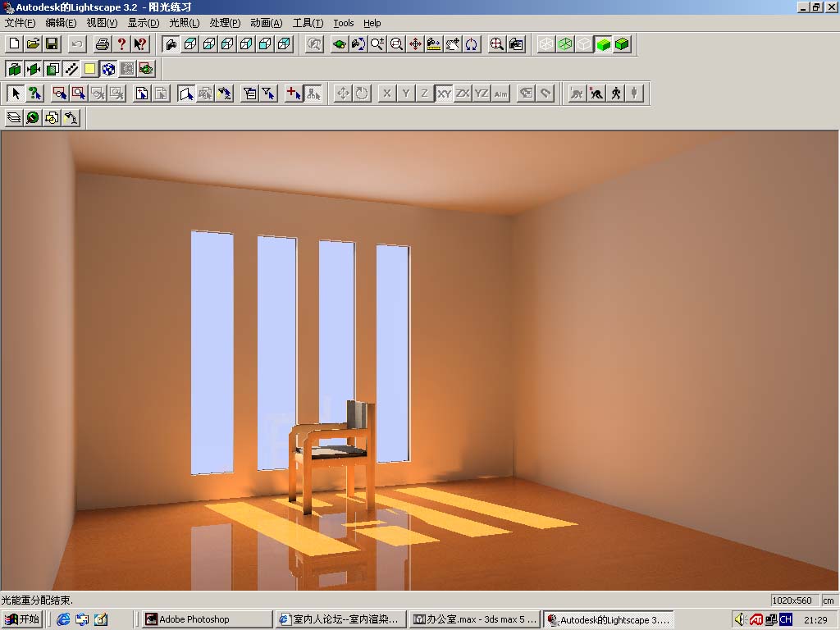Activate the context help arrow-question icon
The height and width of the screenshot is (630, 840).
pyautogui.click(x=140, y=44)
